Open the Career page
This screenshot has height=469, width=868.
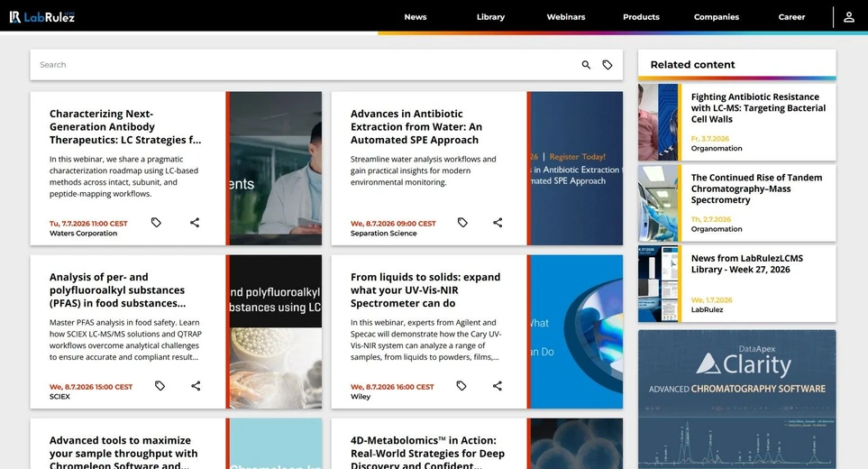(x=791, y=17)
